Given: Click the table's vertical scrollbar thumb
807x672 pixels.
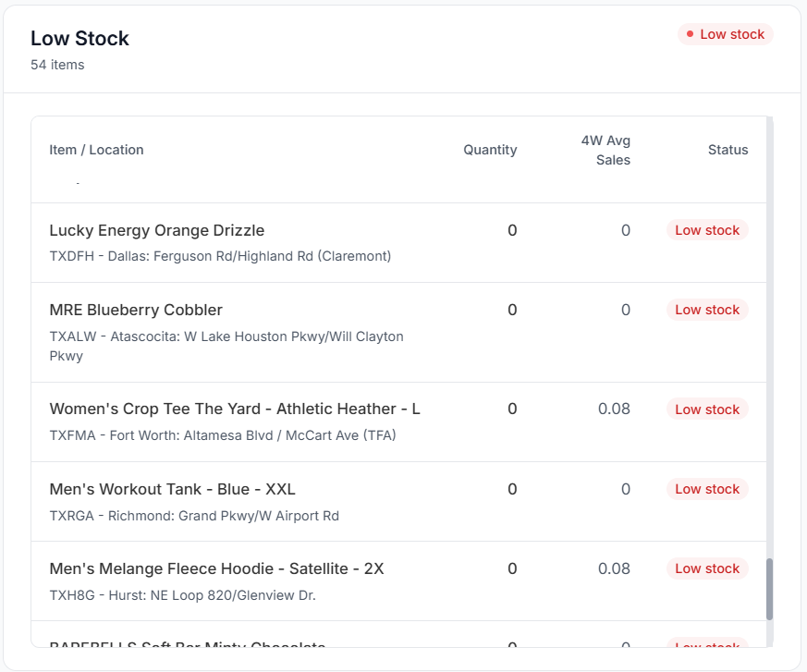Looking at the screenshot, I should 769,590.
